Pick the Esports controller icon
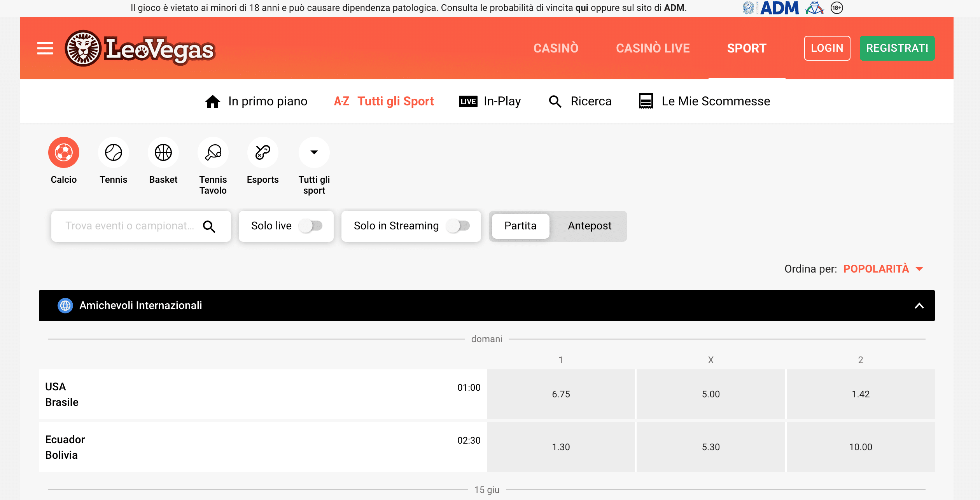The width and height of the screenshot is (980, 500). [x=263, y=152]
